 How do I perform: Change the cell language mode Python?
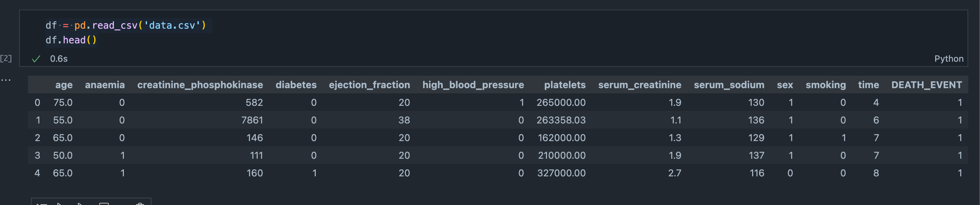[x=948, y=58]
